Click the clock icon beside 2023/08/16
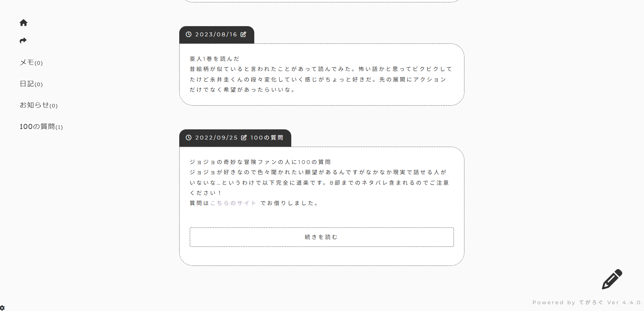This screenshot has width=644, height=311. 189,34
